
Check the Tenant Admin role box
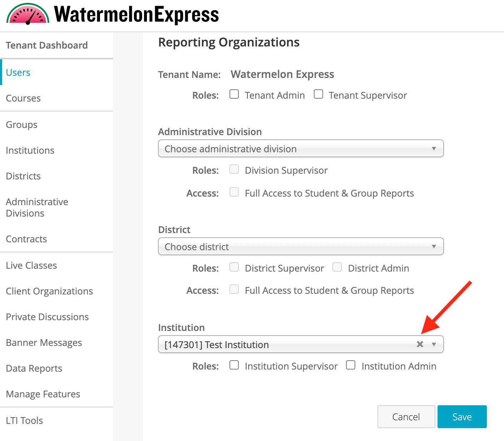pyautogui.click(x=234, y=94)
